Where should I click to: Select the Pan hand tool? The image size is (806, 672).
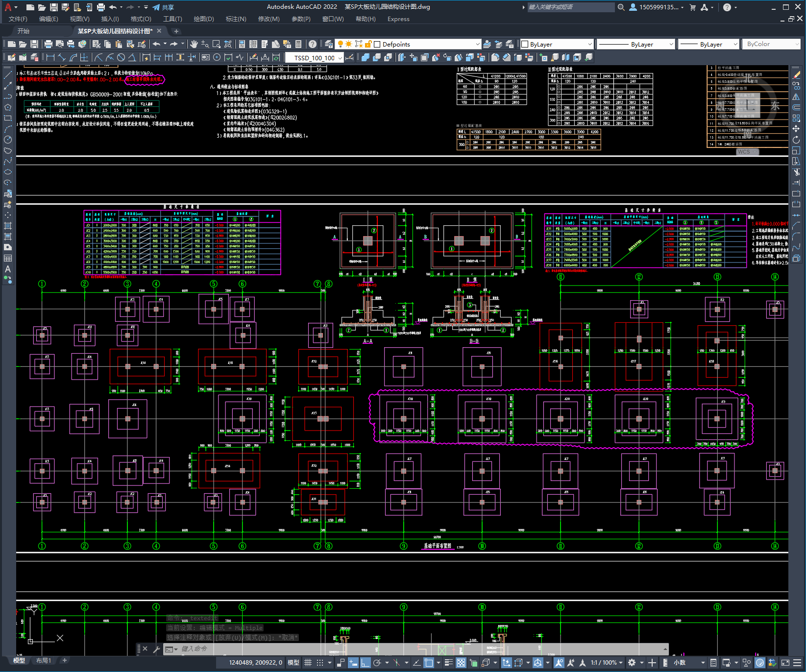click(194, 44)
